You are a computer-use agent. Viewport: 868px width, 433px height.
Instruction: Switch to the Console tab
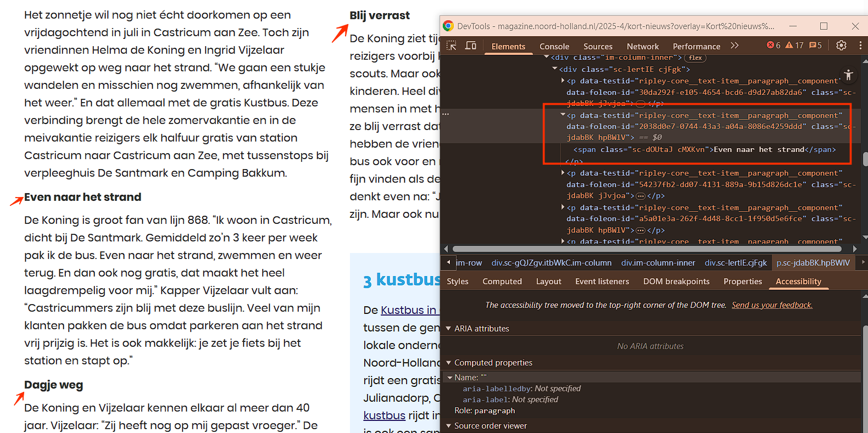point(554,47)
